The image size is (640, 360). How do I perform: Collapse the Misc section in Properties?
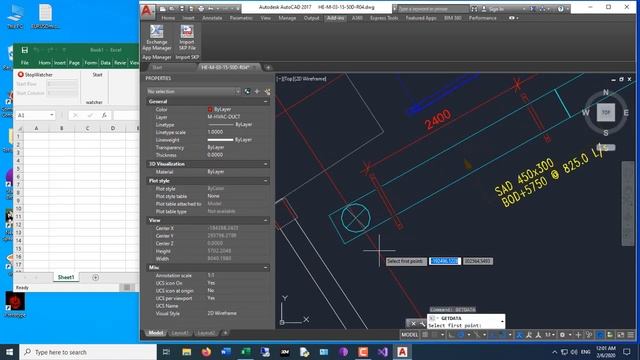(x=266, y=268)
